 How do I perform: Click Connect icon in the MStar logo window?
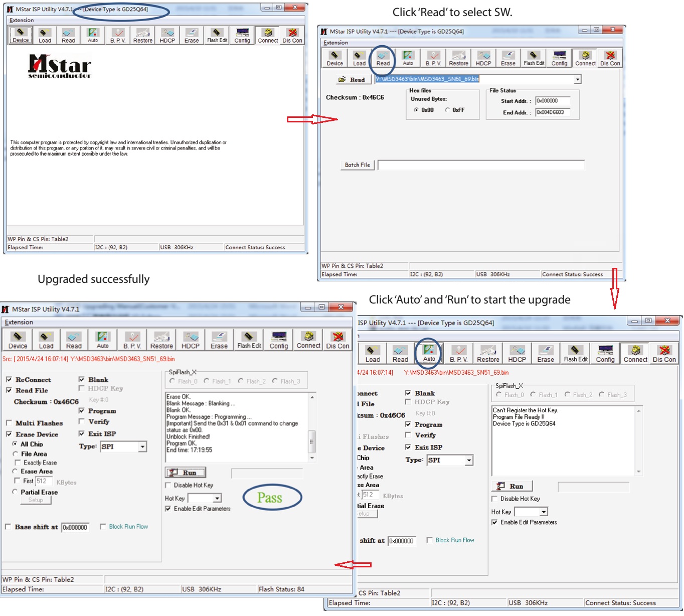coord(268,35)
